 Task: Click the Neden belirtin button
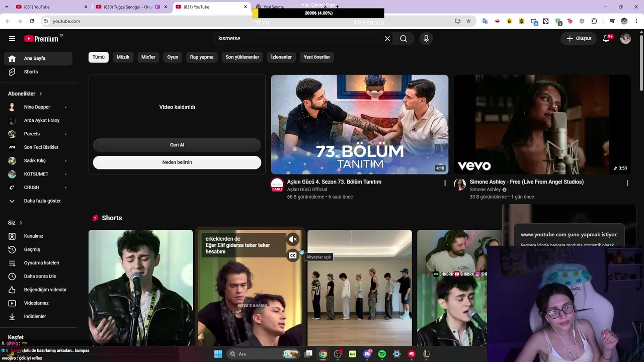pos(177,162)
